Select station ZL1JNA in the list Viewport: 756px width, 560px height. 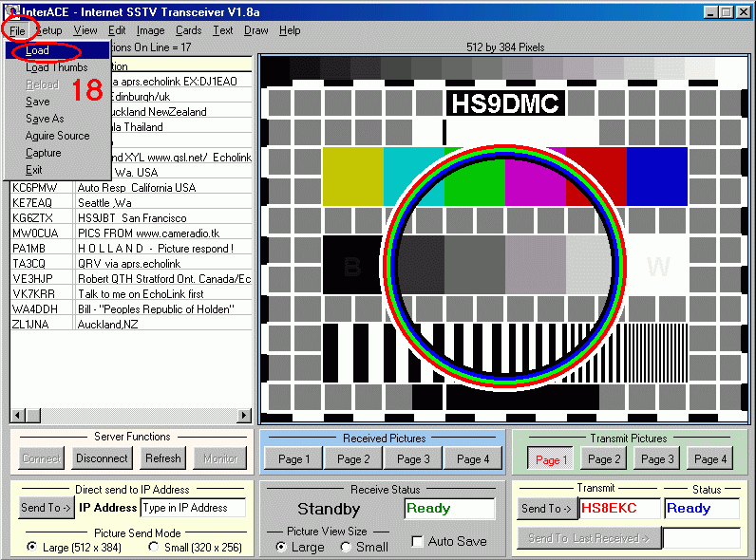coord(131,325)
